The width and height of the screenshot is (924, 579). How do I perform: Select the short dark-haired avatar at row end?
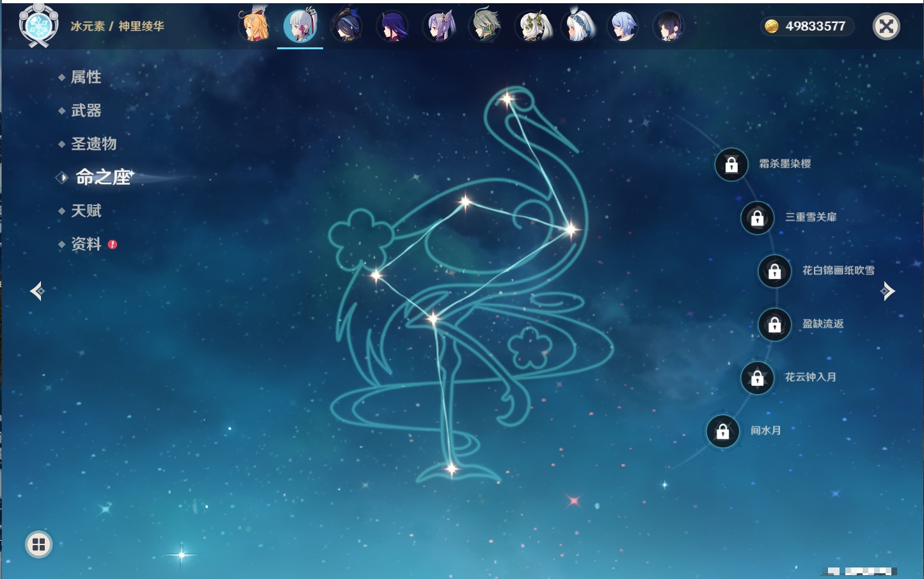tap(669, 26)
